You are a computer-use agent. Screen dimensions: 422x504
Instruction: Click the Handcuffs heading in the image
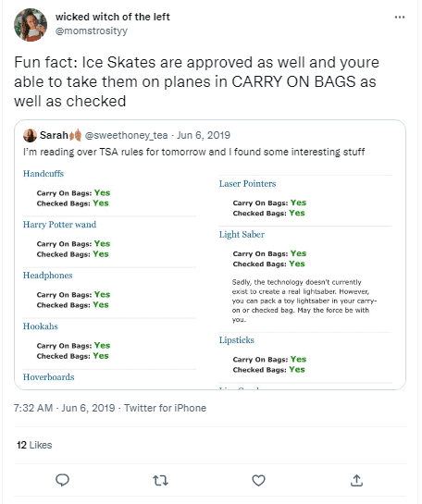point(43,174)
